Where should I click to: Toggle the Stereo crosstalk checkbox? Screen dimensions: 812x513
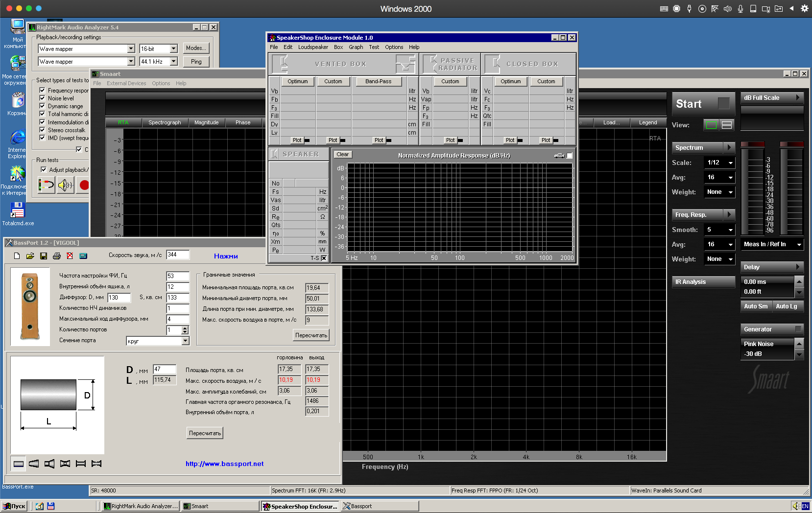pos(42,130)
